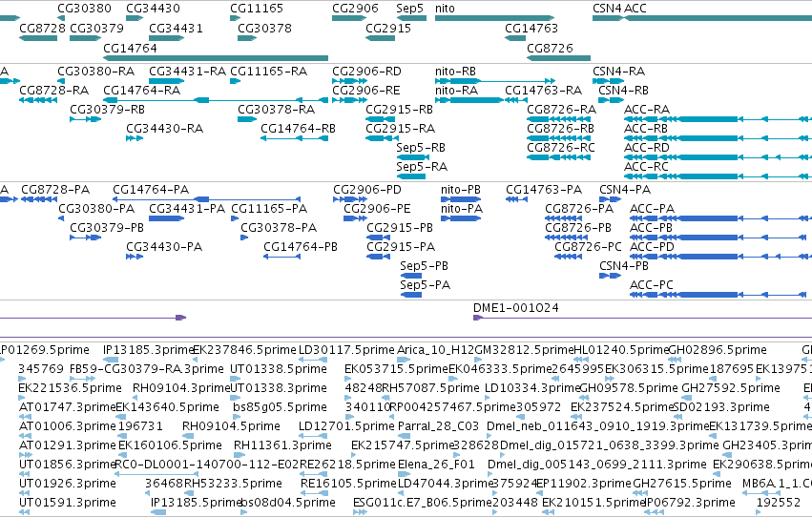Click the nito gene feature

pyautogui.click(x=494, y=18)
